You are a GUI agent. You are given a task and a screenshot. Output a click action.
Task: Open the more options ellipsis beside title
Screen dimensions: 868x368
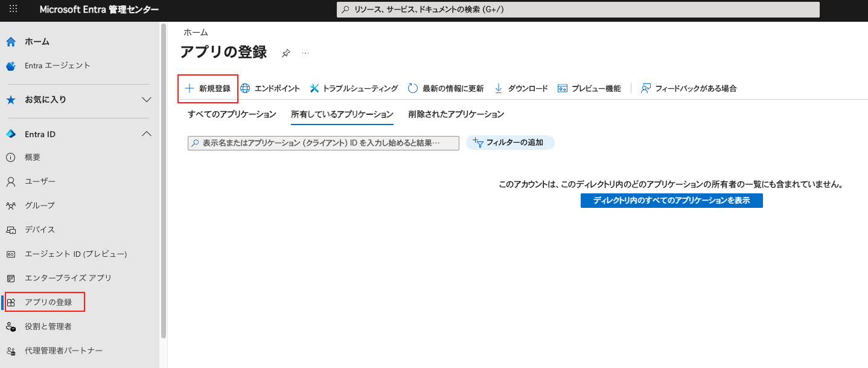tap(305, 53)
